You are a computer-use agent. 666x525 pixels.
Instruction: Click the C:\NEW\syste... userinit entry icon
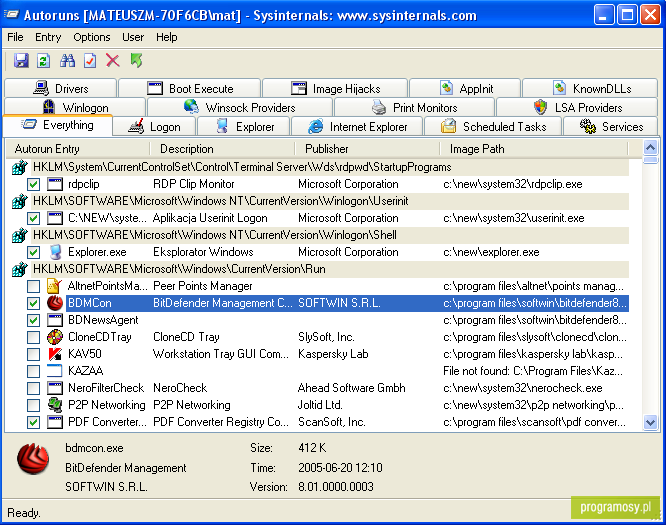[55, 218]
